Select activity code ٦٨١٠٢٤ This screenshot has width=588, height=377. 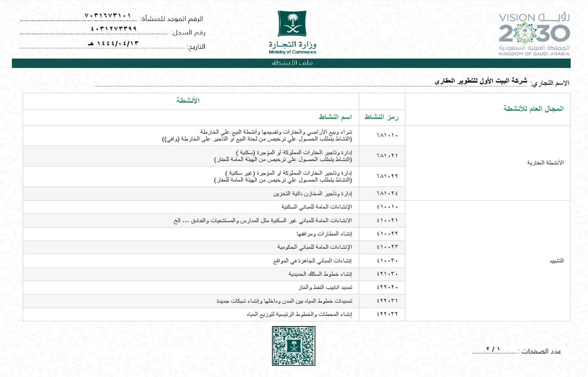click(x=387, y=194)
